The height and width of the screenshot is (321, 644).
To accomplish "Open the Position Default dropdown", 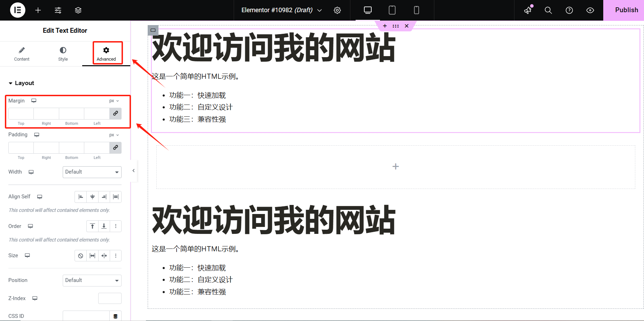I will (x=92, y=280).
